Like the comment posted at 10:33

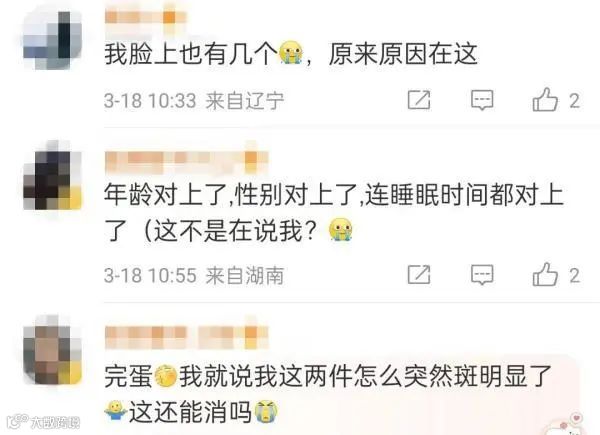(545, 100)
